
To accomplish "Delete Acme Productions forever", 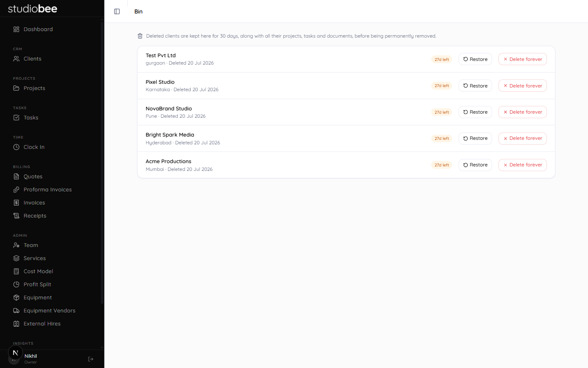I will click(x=523, y=165).
